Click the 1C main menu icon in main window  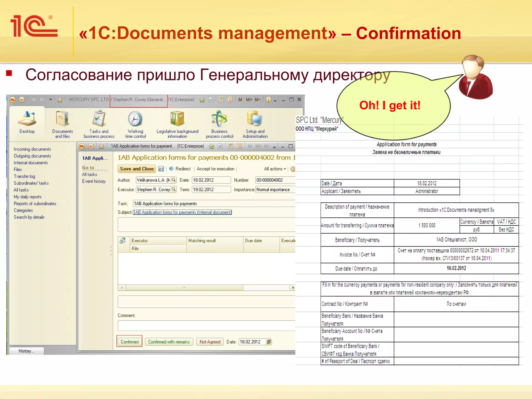[13, 99]
